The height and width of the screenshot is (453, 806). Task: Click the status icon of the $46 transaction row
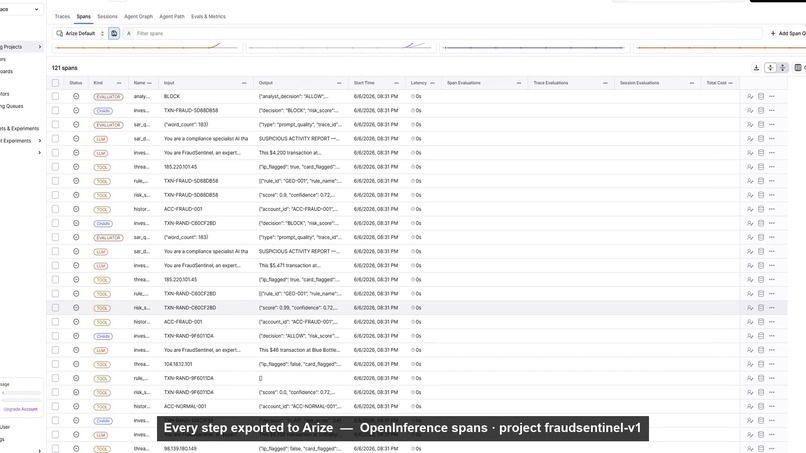(76, 350)
